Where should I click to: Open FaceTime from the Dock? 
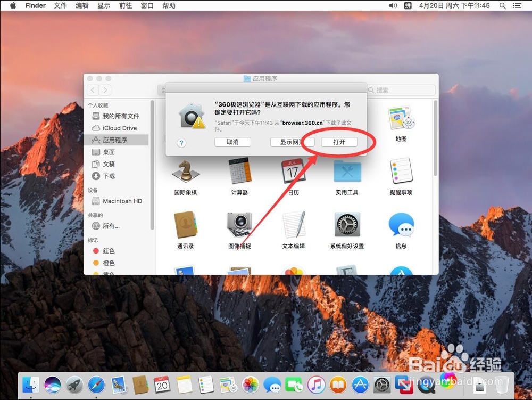coord(294,385)
